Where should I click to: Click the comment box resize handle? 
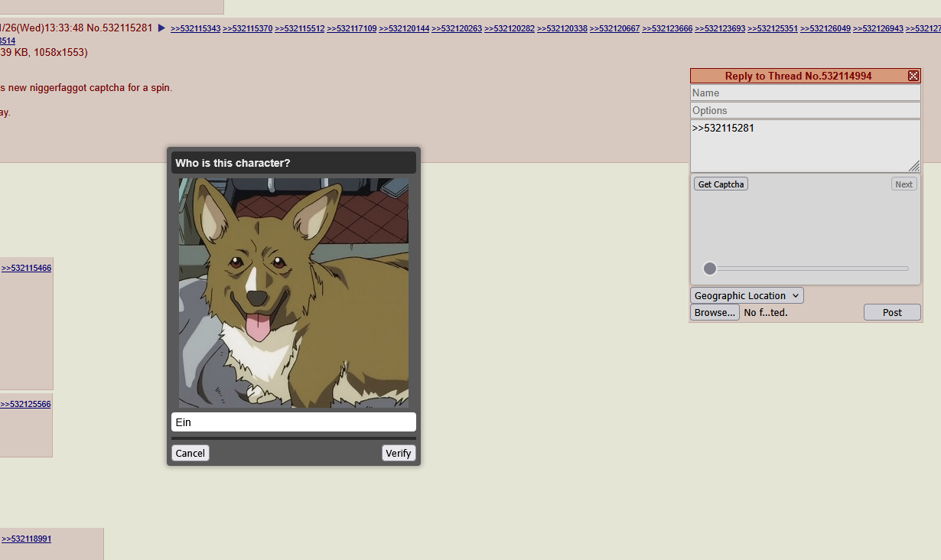[x=914, y=166]
